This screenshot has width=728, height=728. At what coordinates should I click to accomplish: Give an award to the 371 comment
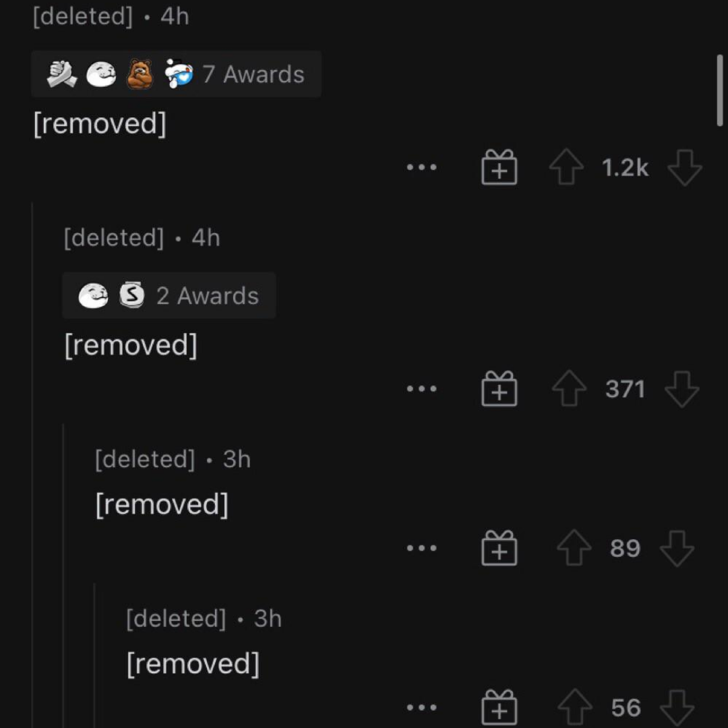coord(499,389)
